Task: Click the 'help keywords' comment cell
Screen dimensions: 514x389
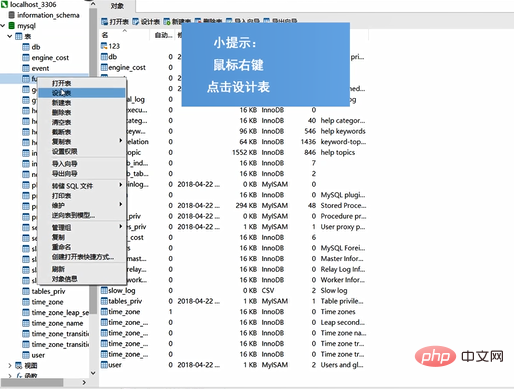Action: tap(343, 131)
